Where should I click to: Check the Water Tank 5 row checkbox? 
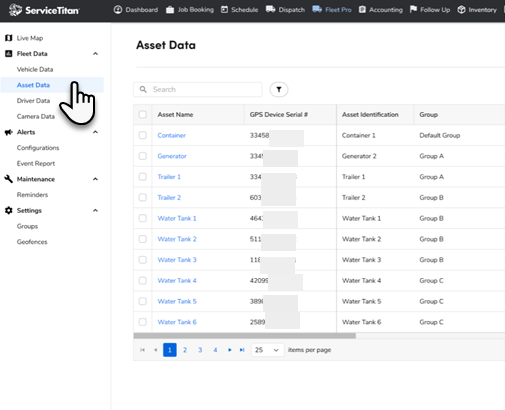[143, 301]
